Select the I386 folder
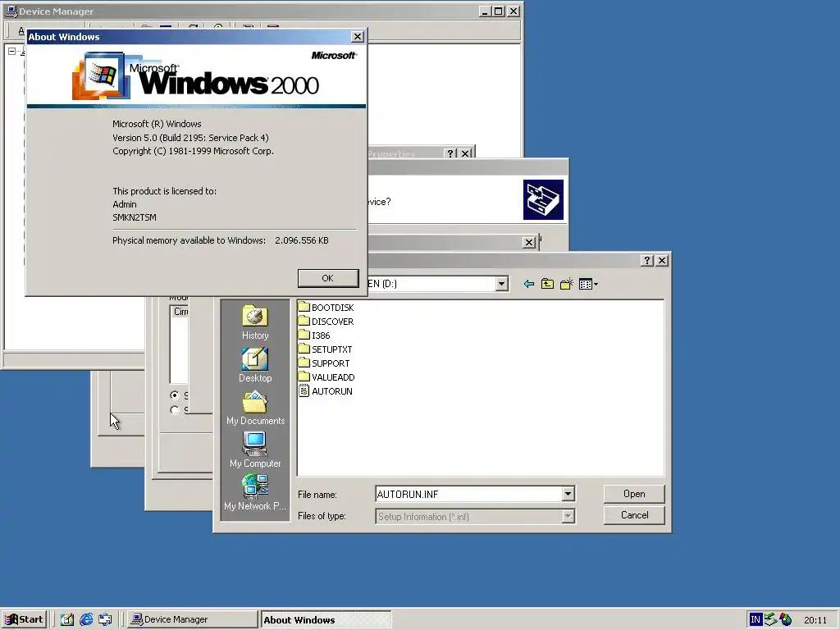The image size is (840, 630). (x=314, y=336)
